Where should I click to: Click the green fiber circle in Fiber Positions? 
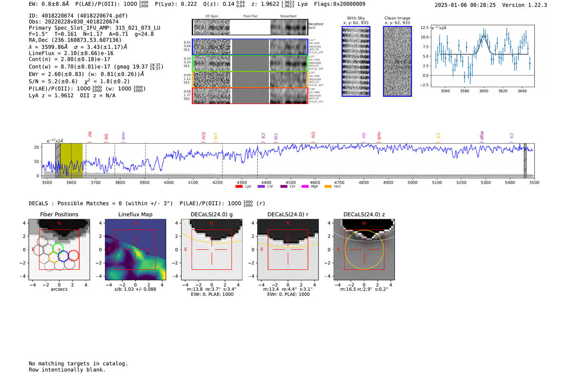point(58,248)
